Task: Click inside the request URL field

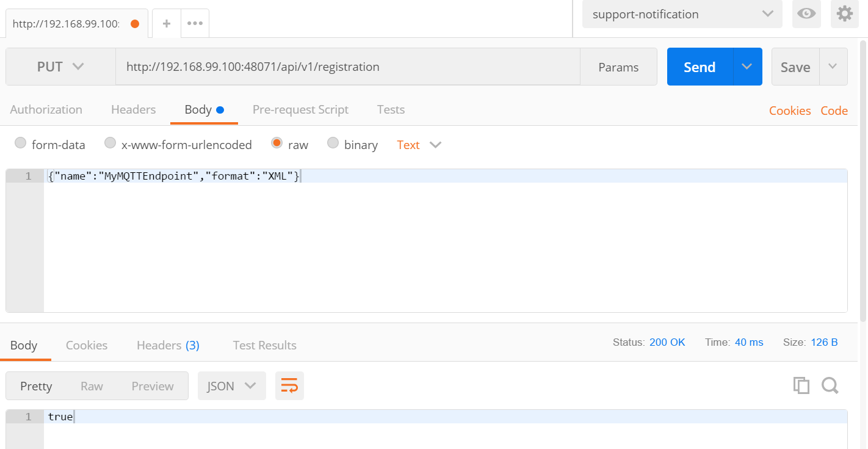Action: (x=348, y=67)
